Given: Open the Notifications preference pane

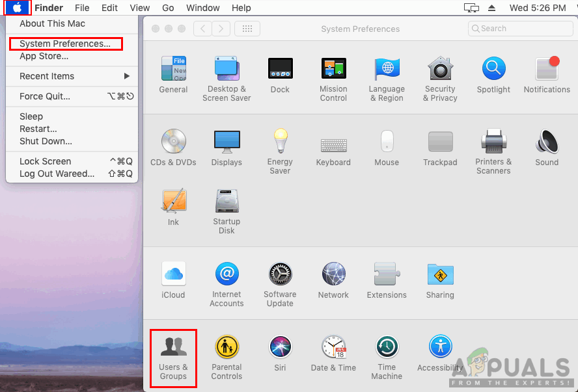Looking at the screenshot, I should [547, 75].
